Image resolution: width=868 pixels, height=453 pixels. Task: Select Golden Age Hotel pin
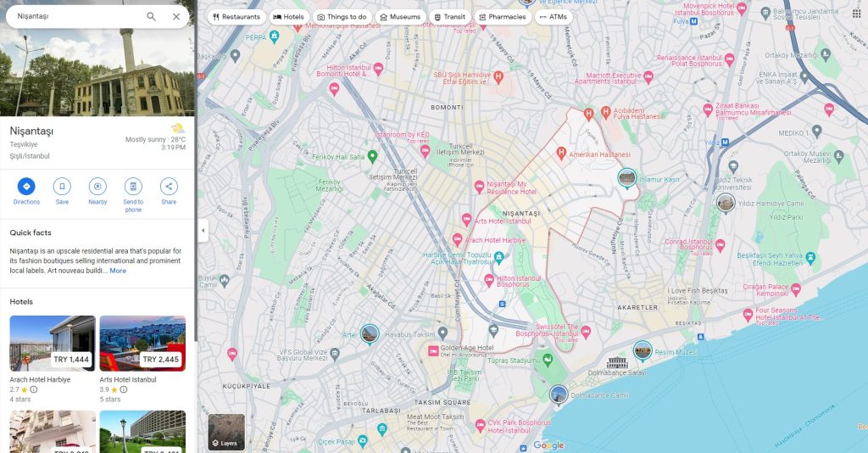pyautogui.click(x=433, y=350)
